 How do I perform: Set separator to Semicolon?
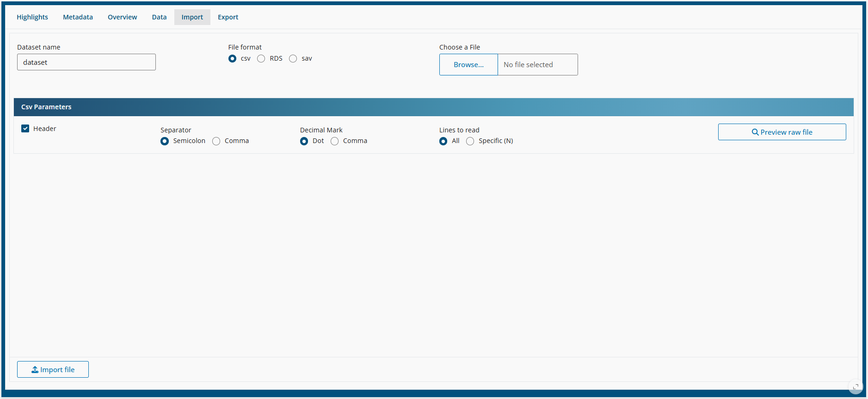[x=165, y=141]
